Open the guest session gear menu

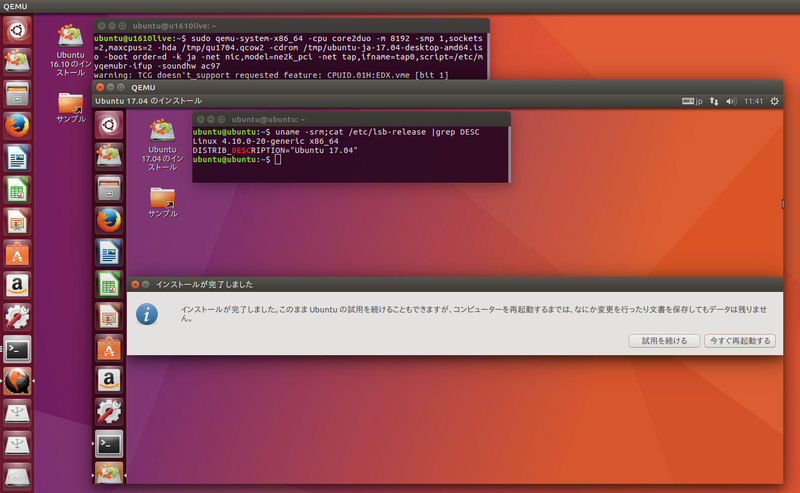pos(774,101)
